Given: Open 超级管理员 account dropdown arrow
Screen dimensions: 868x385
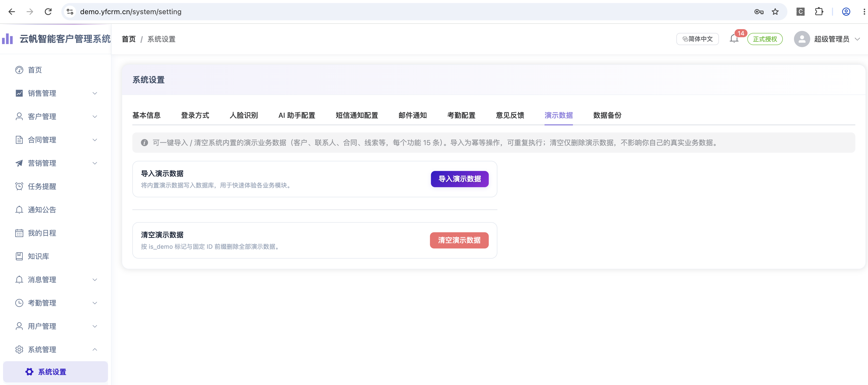Looking at the screenshot, I should (858, 39).
